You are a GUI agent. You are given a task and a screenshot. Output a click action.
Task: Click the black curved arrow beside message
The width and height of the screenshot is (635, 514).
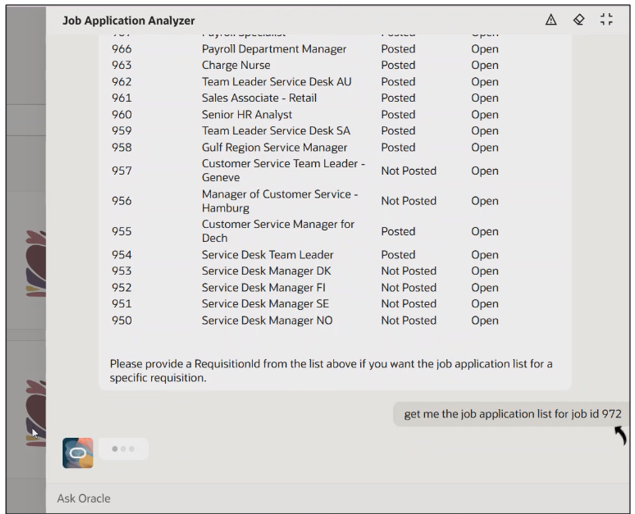620,435
